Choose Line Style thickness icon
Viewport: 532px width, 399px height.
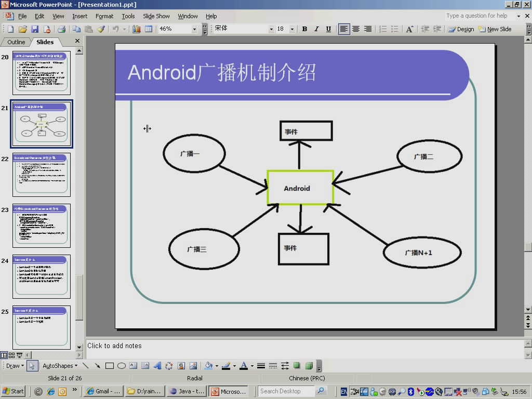pyautogui.click(x=261, y=366)
